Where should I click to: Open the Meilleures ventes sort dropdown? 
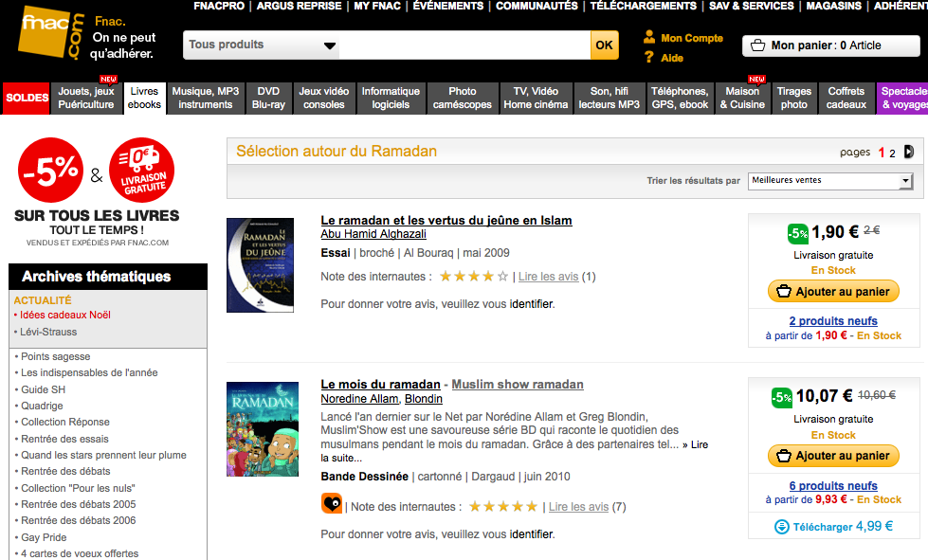coord(830,180)
